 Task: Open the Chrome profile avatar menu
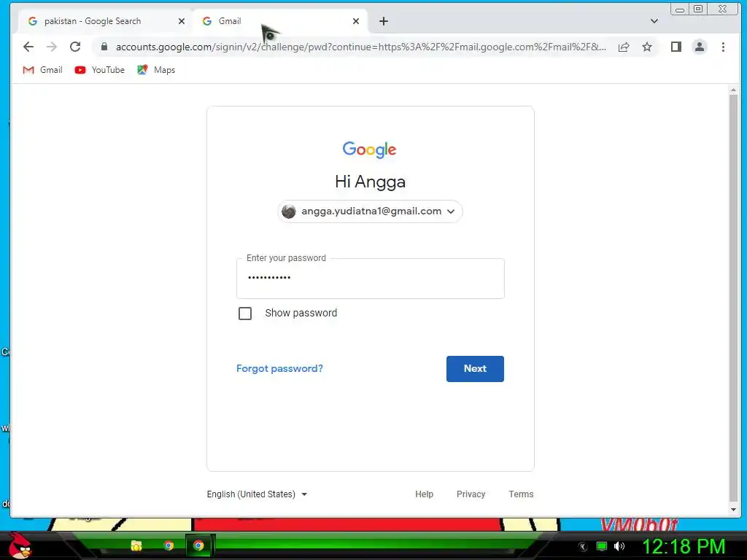click(x=700, y=47)
